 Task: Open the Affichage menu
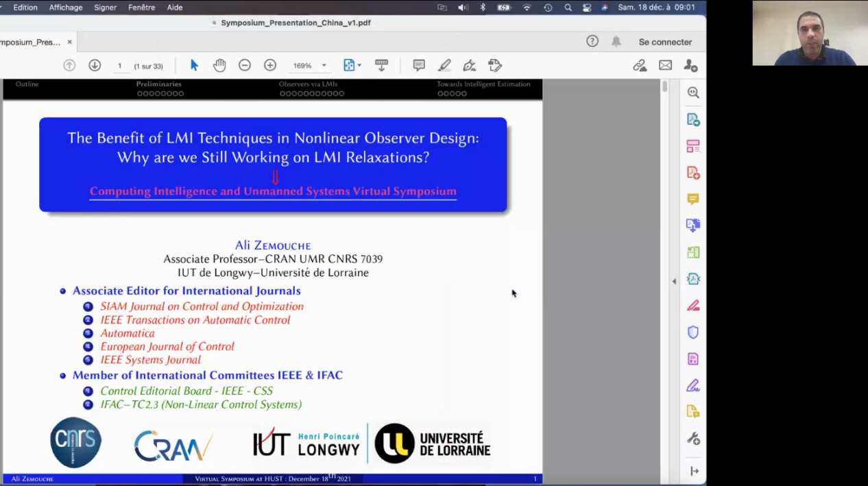[x=66, y=8]
